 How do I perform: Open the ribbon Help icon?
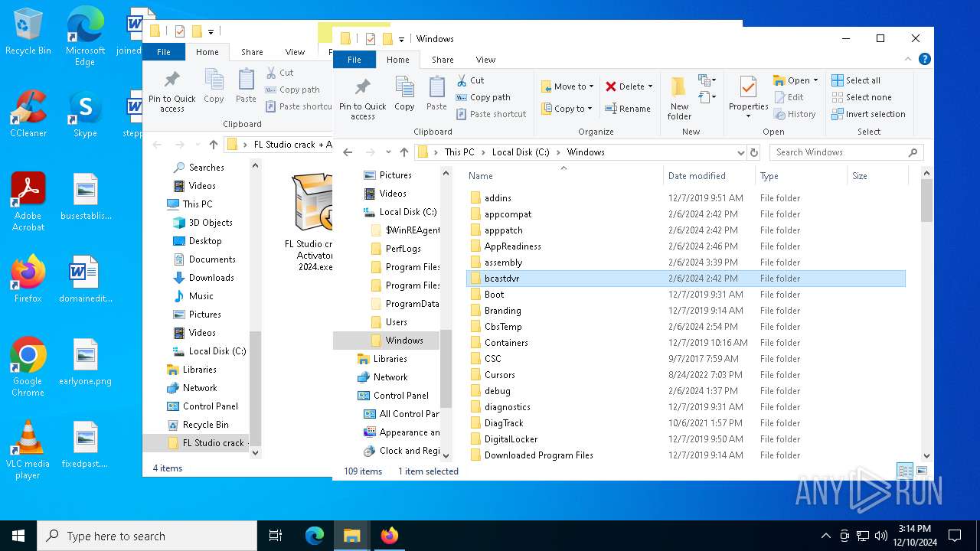tap(925, 59)
